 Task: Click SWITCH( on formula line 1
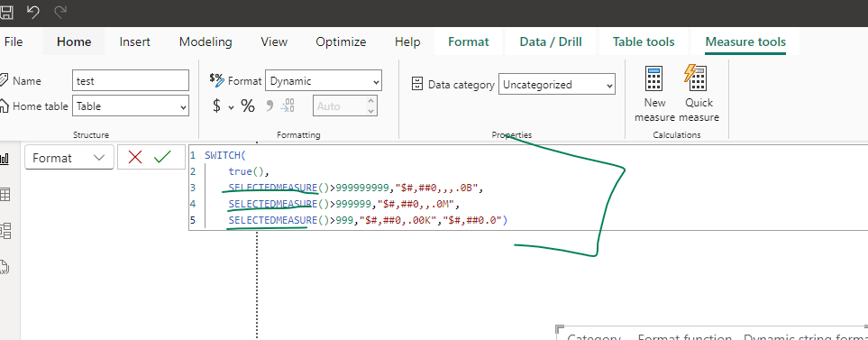click(x=224, y=156)
